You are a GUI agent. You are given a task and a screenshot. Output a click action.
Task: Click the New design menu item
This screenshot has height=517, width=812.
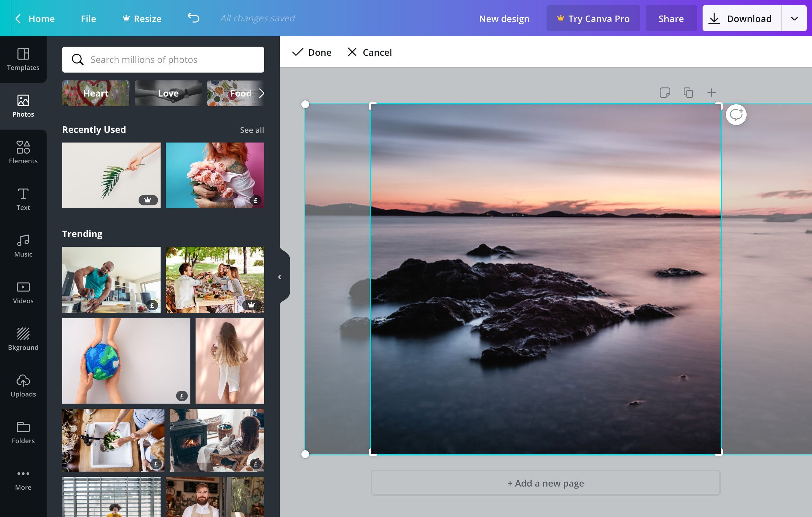click(504, 18)
